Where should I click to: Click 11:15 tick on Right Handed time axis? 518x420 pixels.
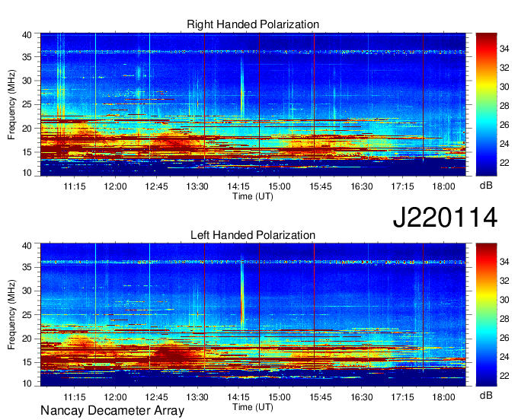click(x=75, y=186)
